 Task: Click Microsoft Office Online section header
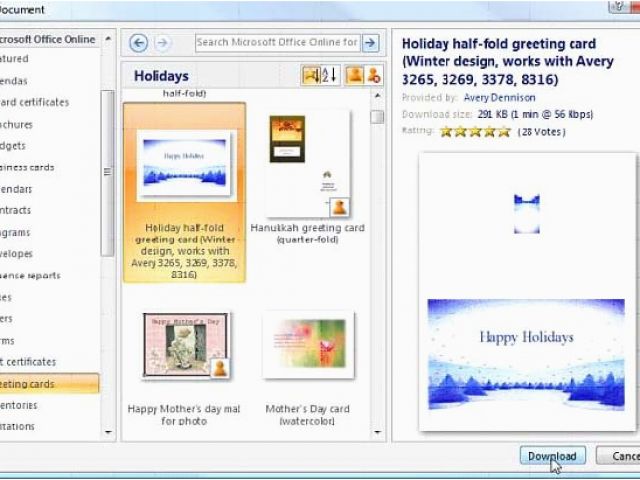click(x=47, y=40)
